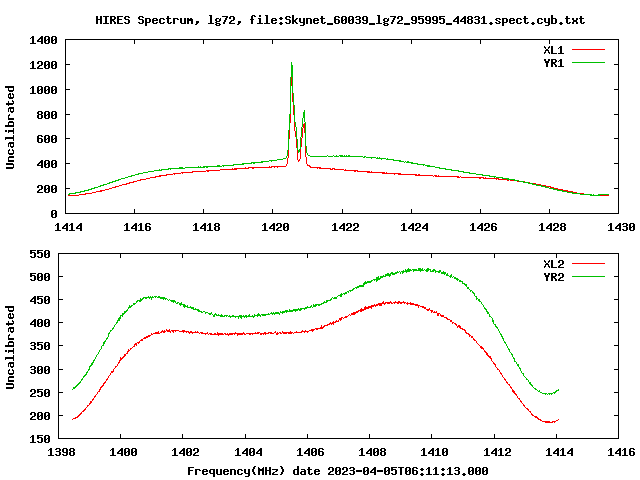Screen dimensions: 640x480
Task: Click the 1398 frequency tick label
Action: point(61,452)
